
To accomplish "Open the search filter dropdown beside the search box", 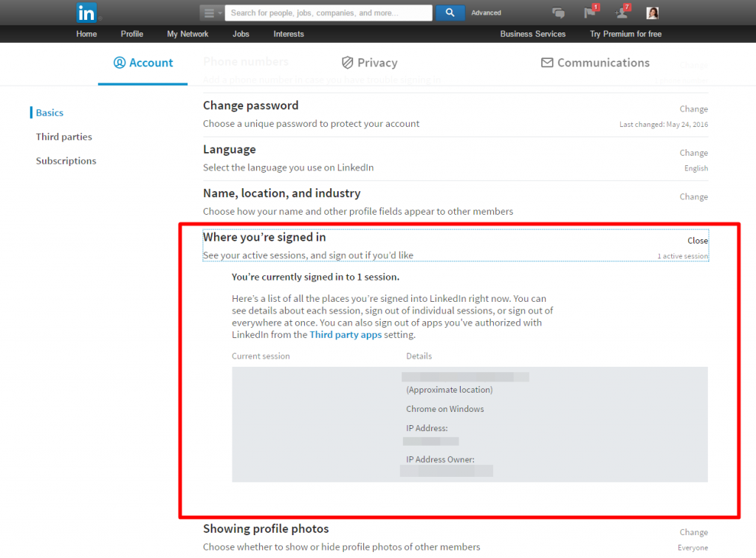I will click(x=210, y=13).
